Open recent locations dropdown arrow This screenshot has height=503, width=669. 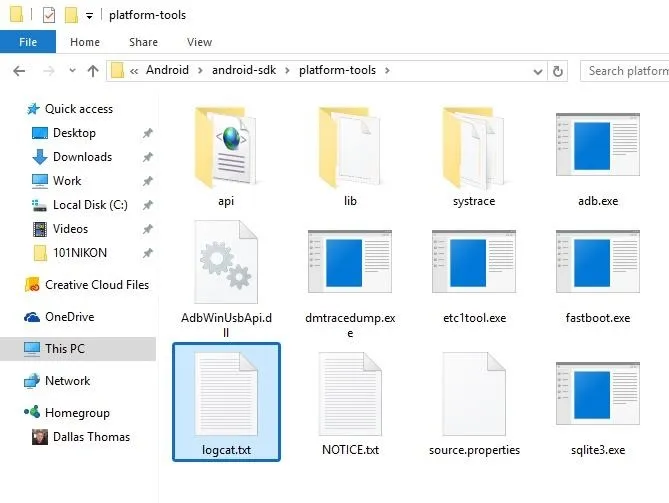pyautogui.click(x=72, y=70)
